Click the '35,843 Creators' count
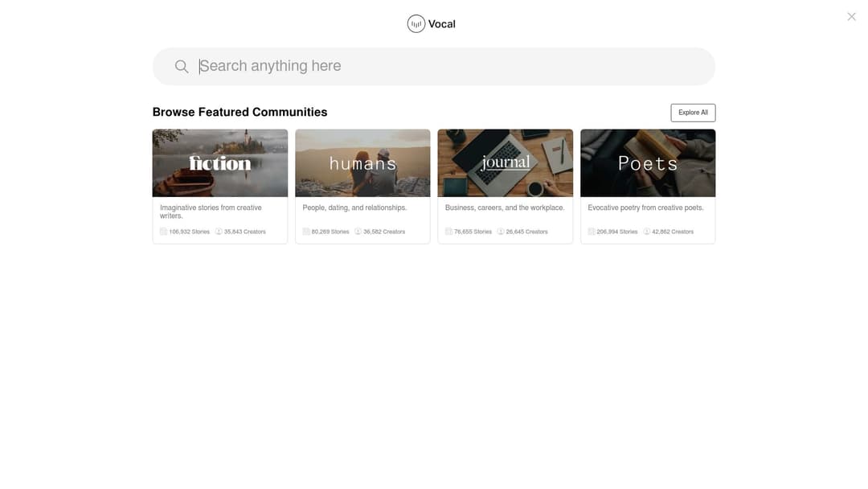The width and height of the screenshot is (868, 489). 244,232
